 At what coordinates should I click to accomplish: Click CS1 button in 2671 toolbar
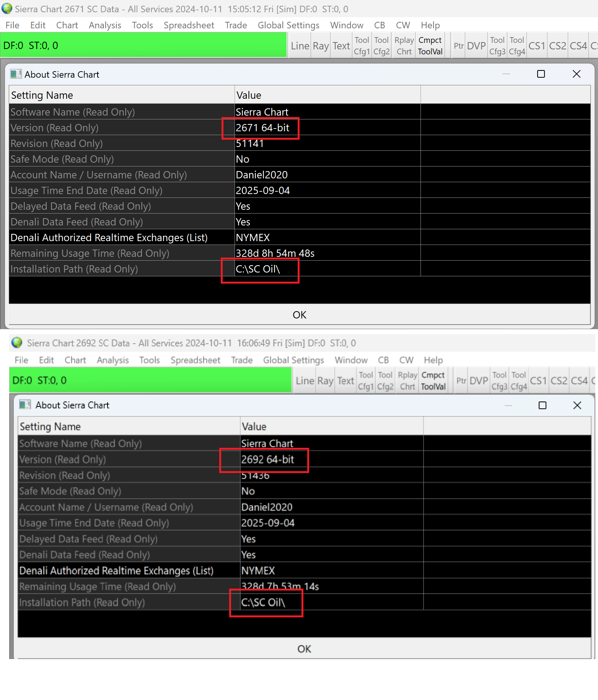pos(537,46)
